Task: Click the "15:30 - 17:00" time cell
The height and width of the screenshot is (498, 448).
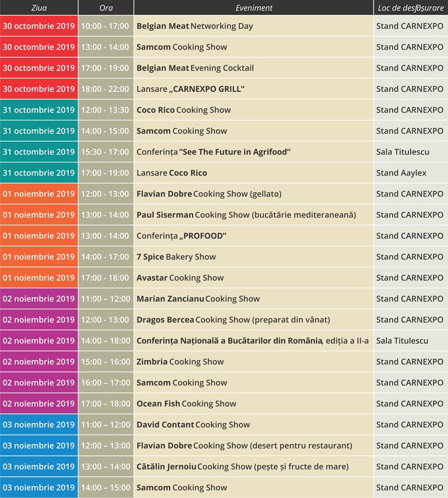Action: (x=106, y=152)
